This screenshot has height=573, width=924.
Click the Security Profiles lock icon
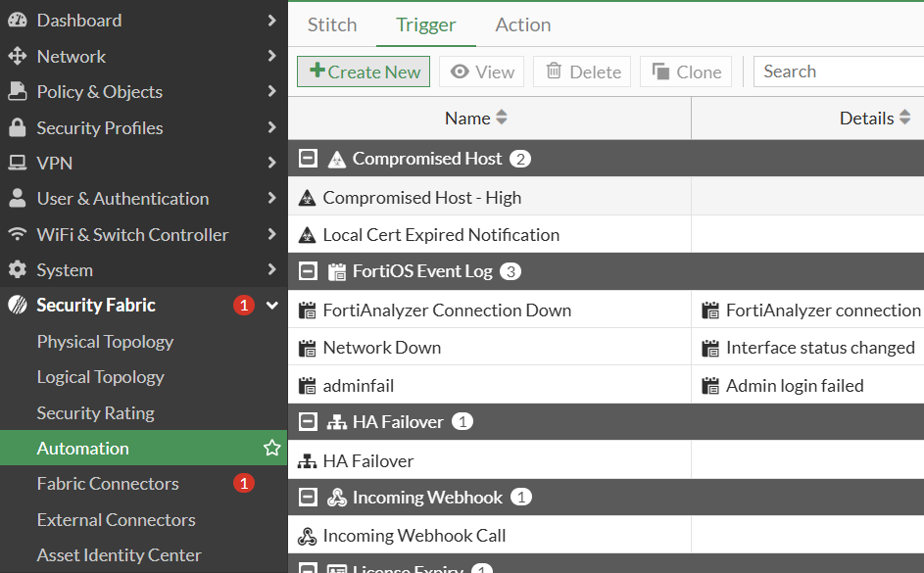click(17, 127)
